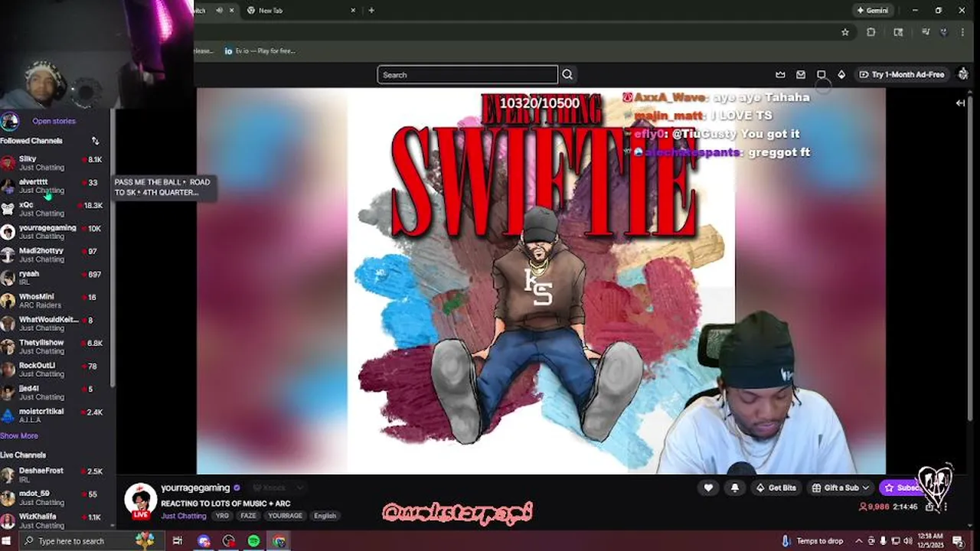The image size is (980, 551).
Task: Open Twitch Prime loot crown icon
Action: [780, 74]
